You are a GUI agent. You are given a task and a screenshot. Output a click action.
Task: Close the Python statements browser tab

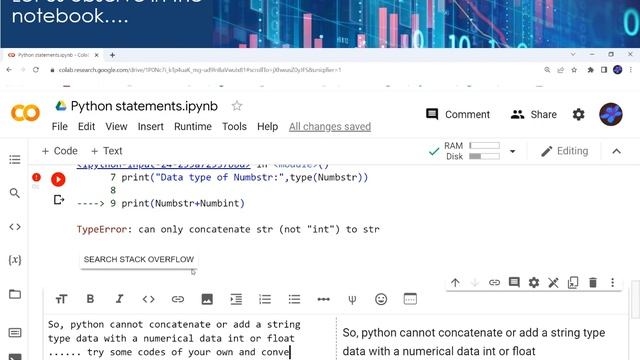[x=97, y=55]
